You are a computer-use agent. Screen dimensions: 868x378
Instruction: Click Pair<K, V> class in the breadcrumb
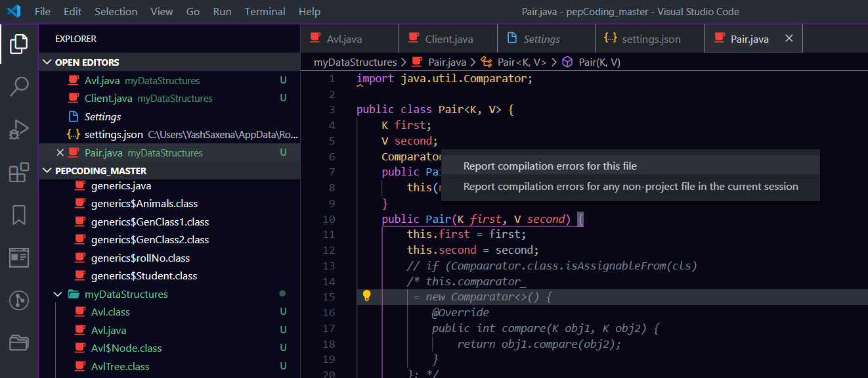click(x=521, y=62)
